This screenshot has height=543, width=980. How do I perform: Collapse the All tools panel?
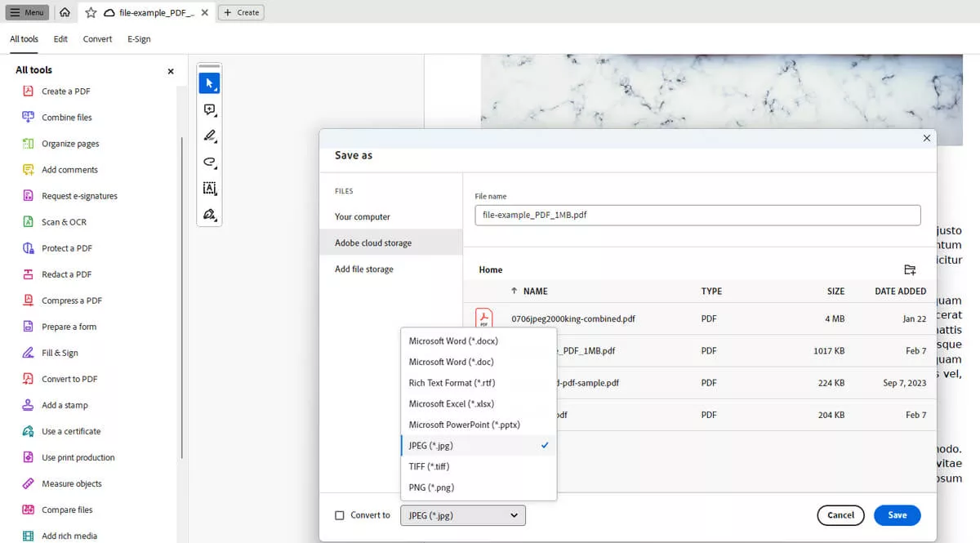click(170, 71)
